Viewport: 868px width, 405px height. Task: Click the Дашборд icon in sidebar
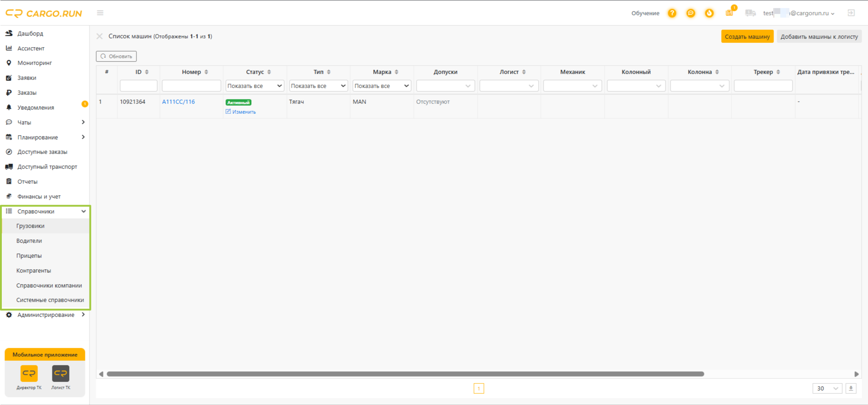click(9, 33)
